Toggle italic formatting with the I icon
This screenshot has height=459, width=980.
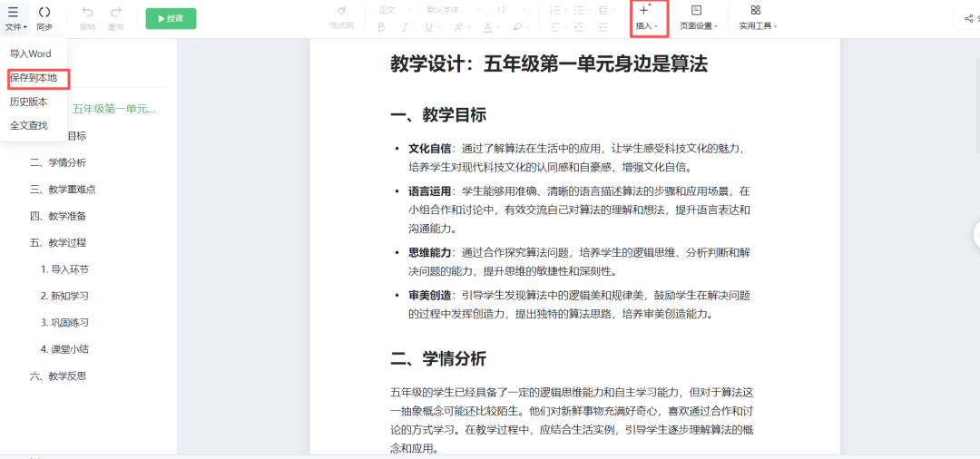(x=405, y=27)
